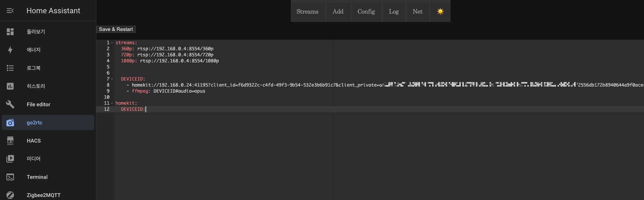Click the homekit:// URL line
The width and height of the screenshot is (644, 200).
pyautogui.click(x=385, y=85)
